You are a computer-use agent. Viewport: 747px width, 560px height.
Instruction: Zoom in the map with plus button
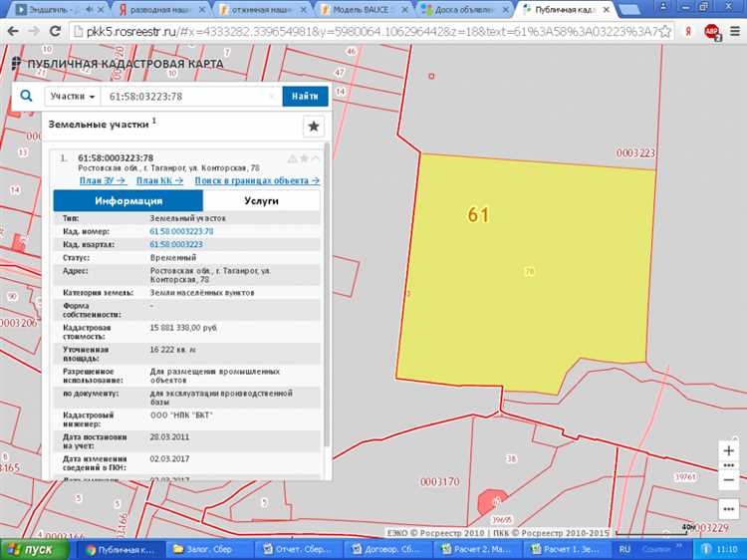tap(728, 450)
